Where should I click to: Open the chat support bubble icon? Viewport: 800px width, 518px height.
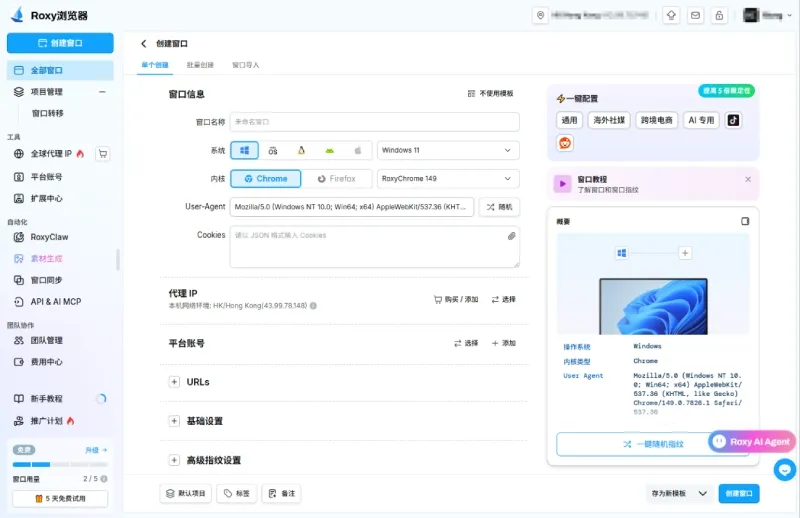pos(785,470)
